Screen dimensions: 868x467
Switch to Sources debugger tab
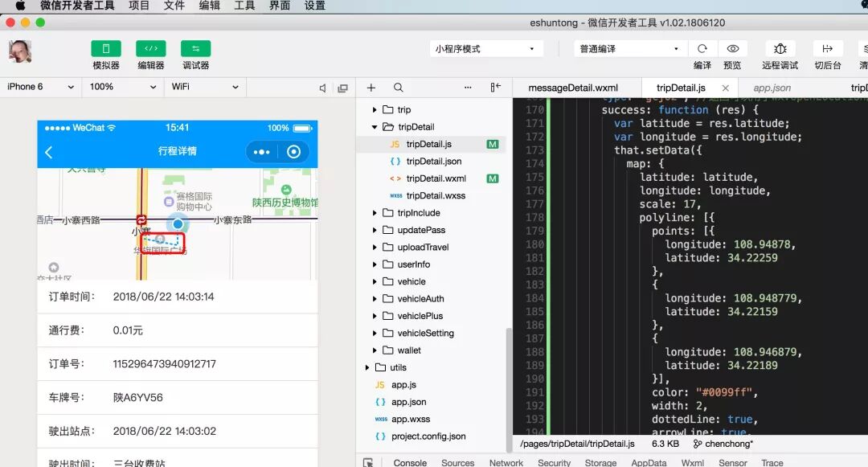pyautogui.click(x=457, y=462)
